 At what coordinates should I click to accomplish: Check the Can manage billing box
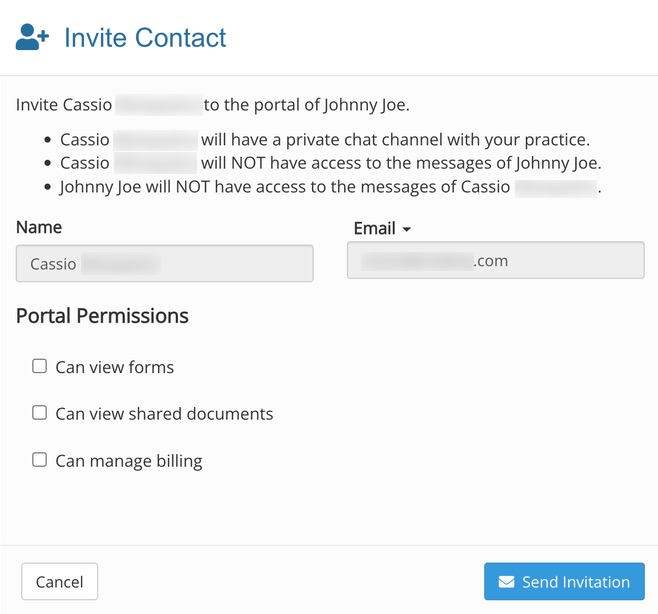pos(39,460)
